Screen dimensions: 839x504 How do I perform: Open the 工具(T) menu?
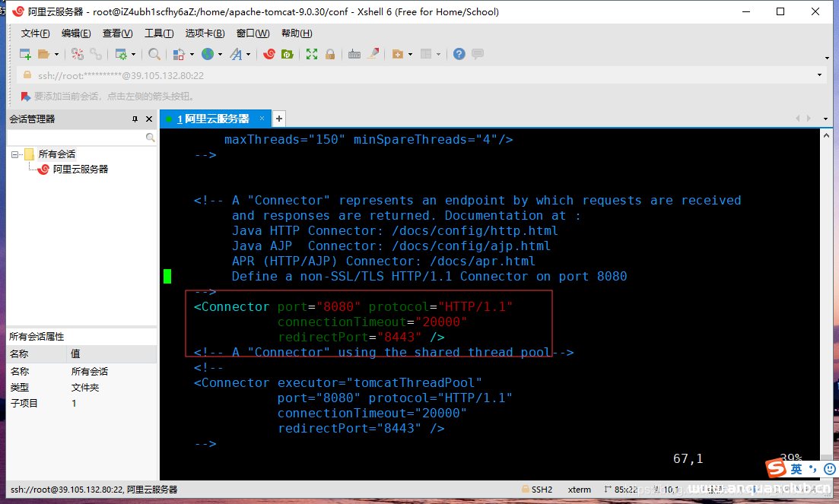[x=158, y=33]
